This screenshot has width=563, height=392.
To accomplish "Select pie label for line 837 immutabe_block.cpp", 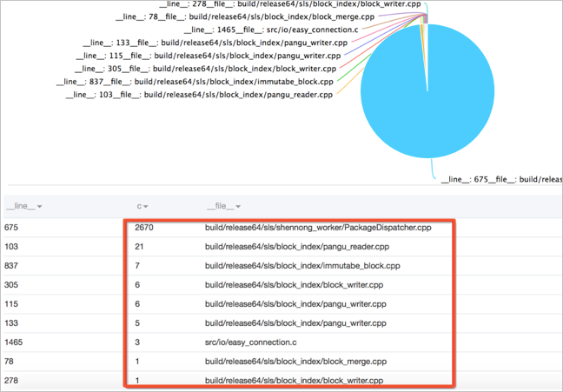I will 194,81.
